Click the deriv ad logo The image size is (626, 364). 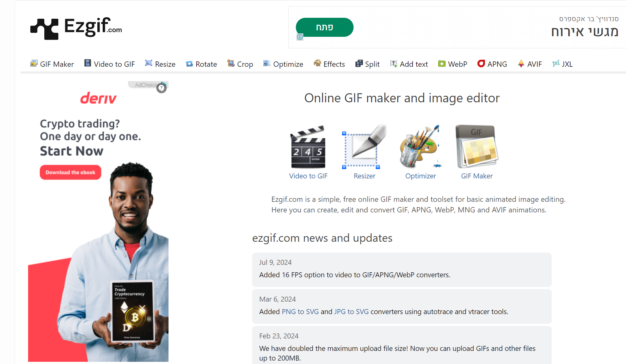pyautogui.click(x=98, y=98)
